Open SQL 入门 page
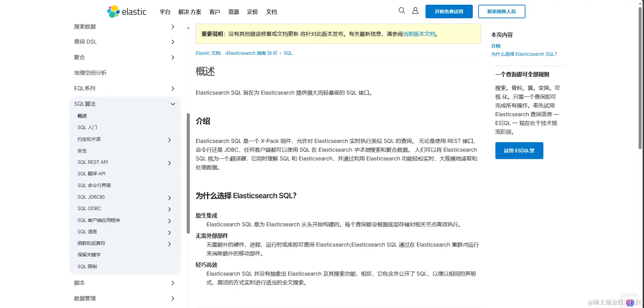 pos(87,127)
